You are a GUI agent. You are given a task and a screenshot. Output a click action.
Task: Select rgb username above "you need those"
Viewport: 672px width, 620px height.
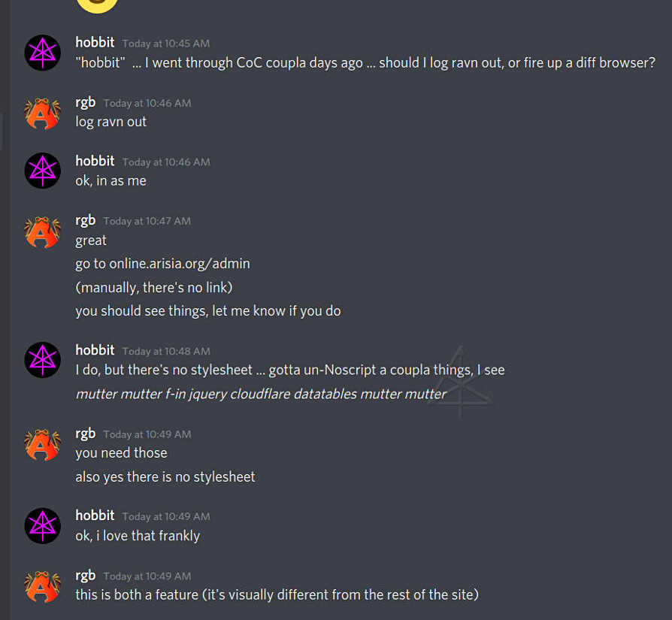[85, 433]
